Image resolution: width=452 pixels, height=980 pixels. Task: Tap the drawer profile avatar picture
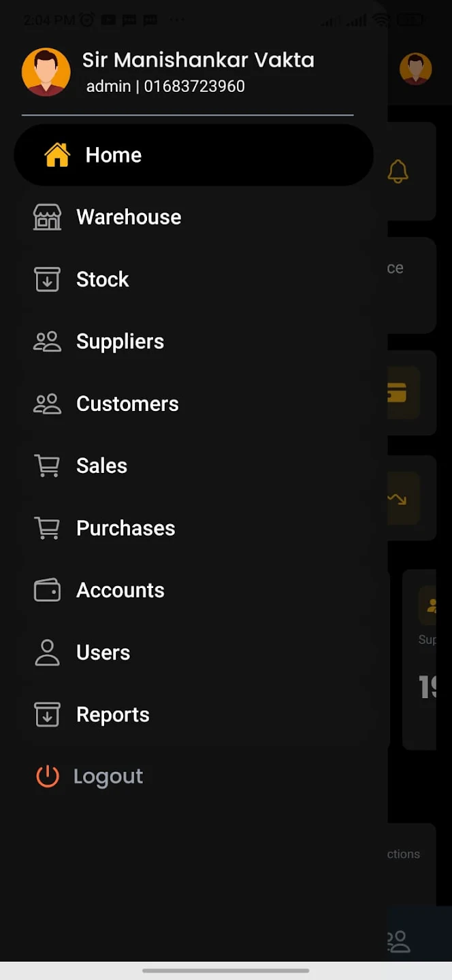(x=46, y=72)
